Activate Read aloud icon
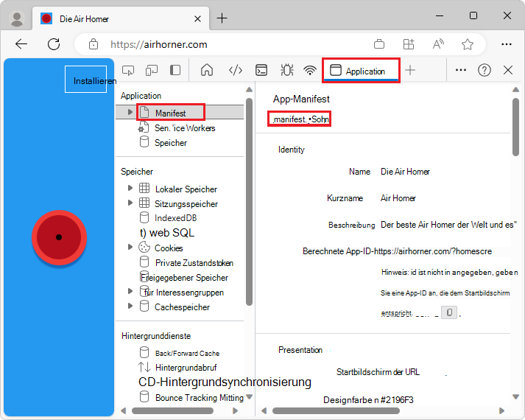 pyautogui.click(x=438, y=44)
